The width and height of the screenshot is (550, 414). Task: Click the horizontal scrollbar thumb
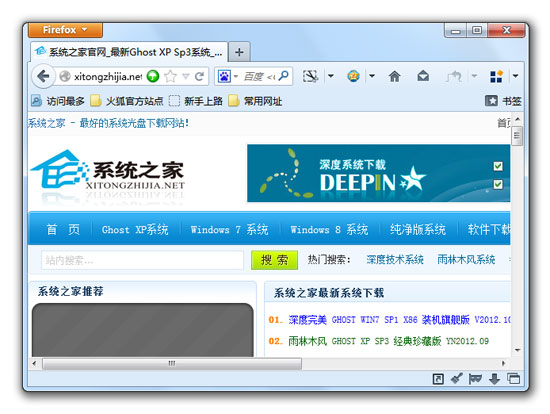click(x=172, y=363)
